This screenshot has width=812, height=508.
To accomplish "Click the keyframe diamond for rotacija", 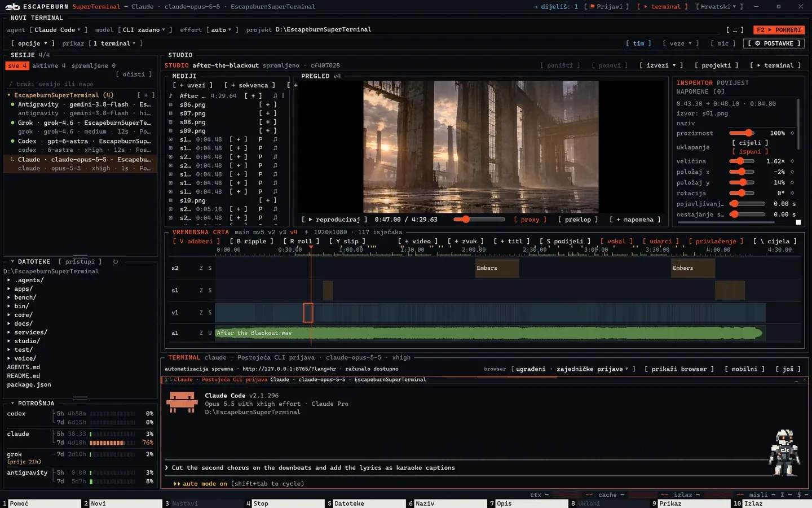I will click(x=792, y=193).
